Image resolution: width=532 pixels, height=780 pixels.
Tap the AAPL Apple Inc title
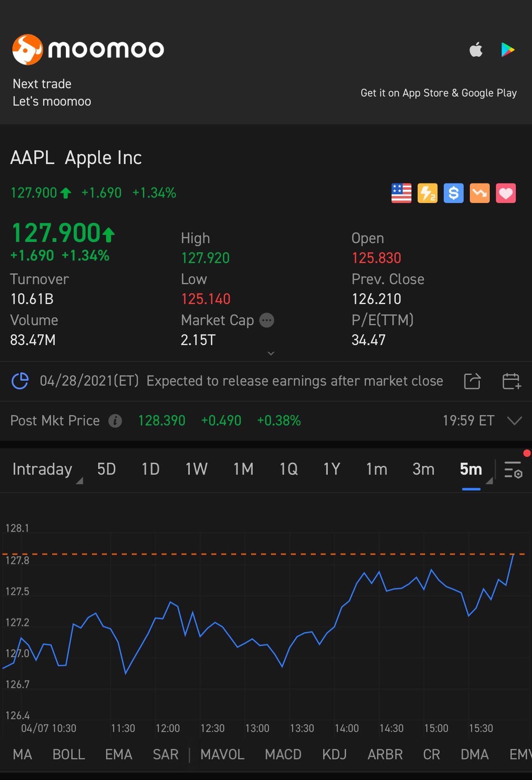tap(76, 158)
